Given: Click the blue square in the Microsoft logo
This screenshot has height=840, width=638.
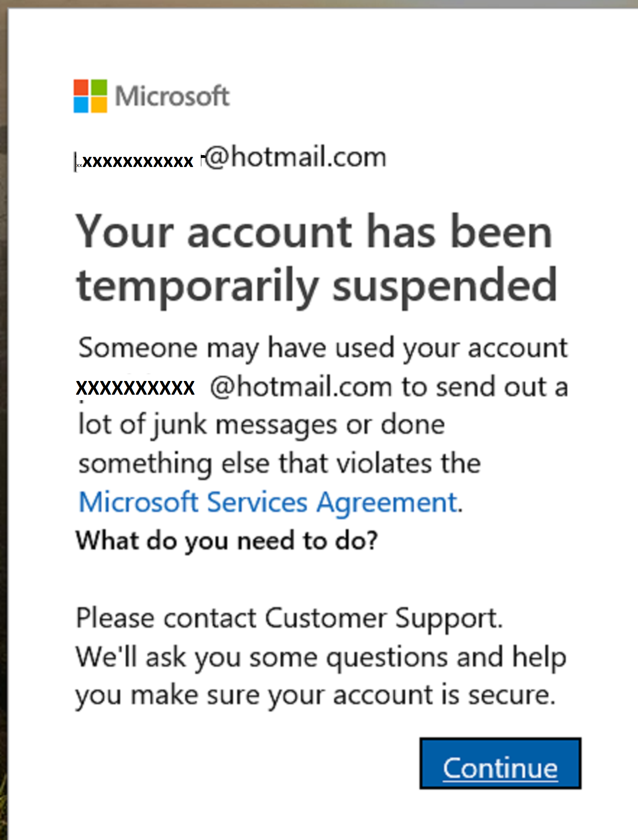Looking at the screenshot, I should click(x=81, y=105).
